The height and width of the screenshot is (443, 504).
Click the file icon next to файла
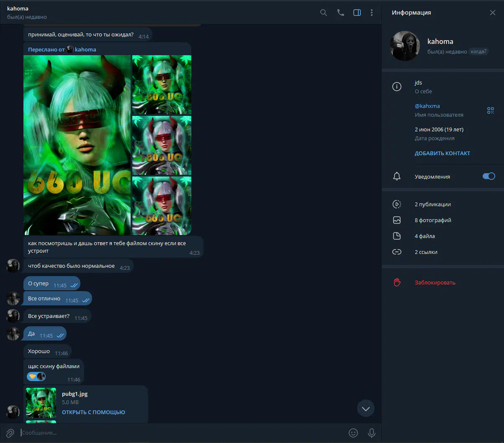(x=397, y=236)
